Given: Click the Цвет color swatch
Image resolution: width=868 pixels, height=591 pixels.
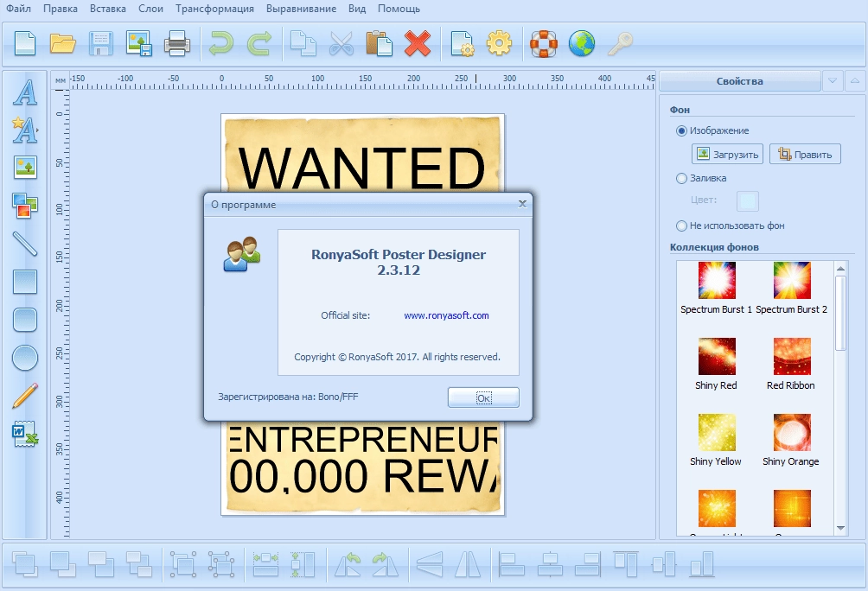Looking at the screenshot, I should (x=747, y=200).
